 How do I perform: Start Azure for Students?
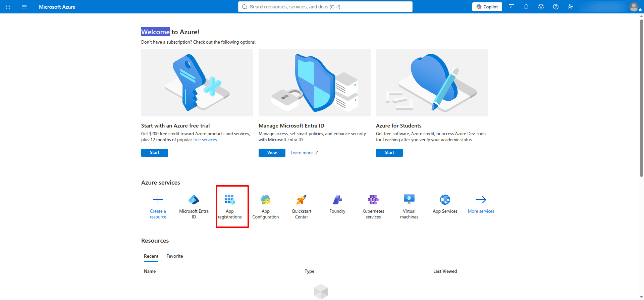click(389, 153)
